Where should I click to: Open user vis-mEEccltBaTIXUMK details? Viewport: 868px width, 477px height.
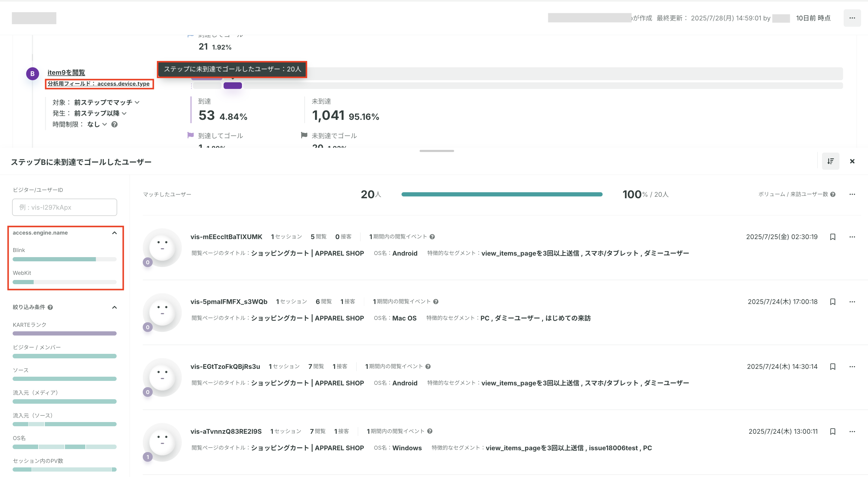[x=226, y=237]
